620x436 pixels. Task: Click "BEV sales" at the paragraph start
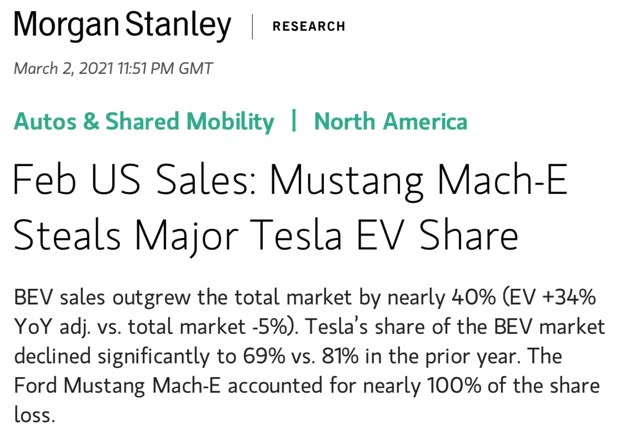point(55,300)
